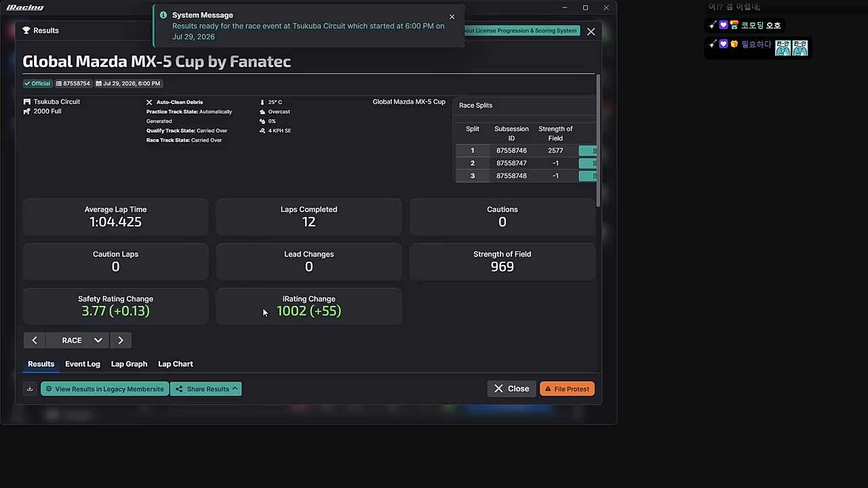Click the File Protest button
This screenshot has width=868, height=488.
coord(567,389)
